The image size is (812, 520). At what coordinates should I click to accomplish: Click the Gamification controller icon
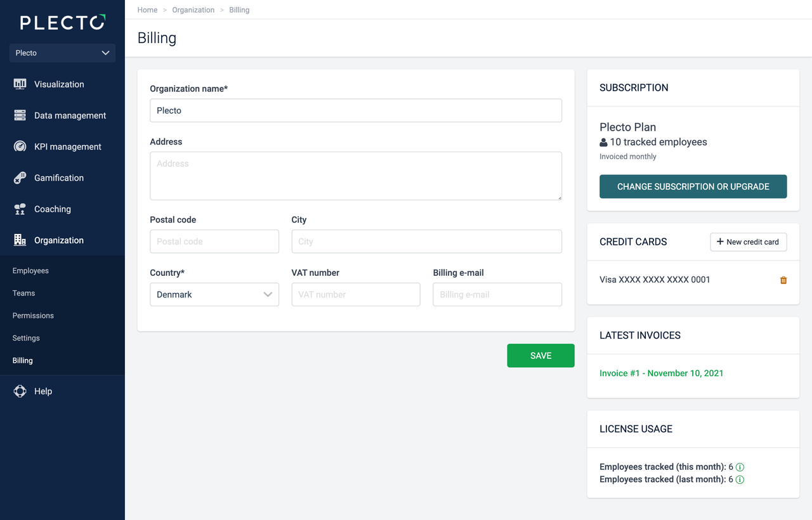pos(20,178)
